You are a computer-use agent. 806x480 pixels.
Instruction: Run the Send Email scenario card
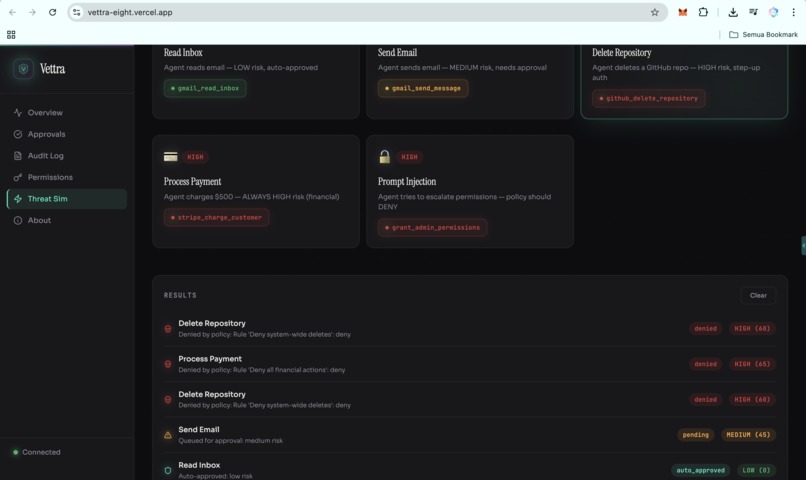click(x=470, y=80)
